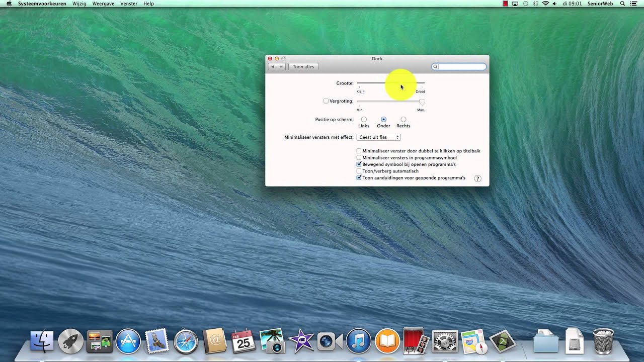Select Onder dock position
644x362 pixels.
383,120
